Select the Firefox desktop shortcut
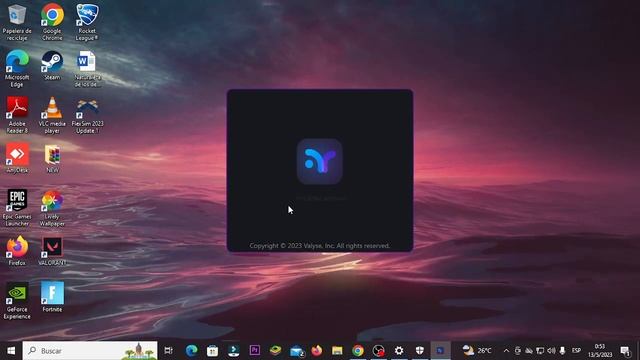 pyautogui.click(x=17, y=251)
